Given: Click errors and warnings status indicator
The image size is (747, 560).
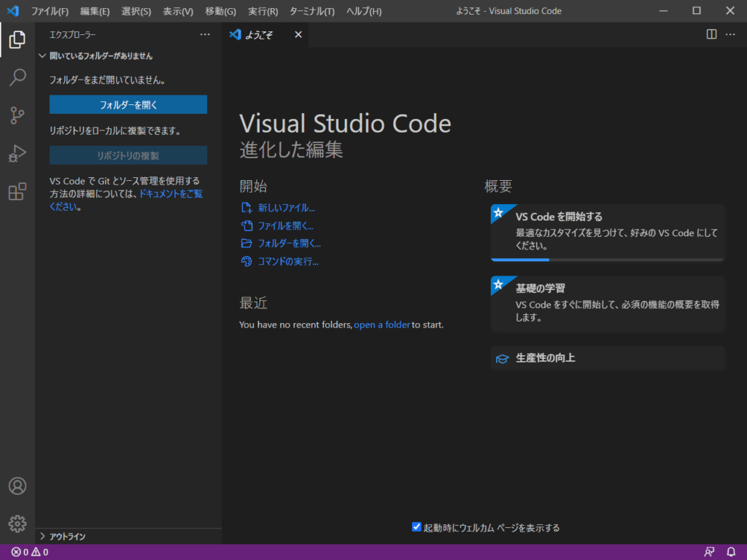Looking at the screenshot, I should tap(30, 552).
